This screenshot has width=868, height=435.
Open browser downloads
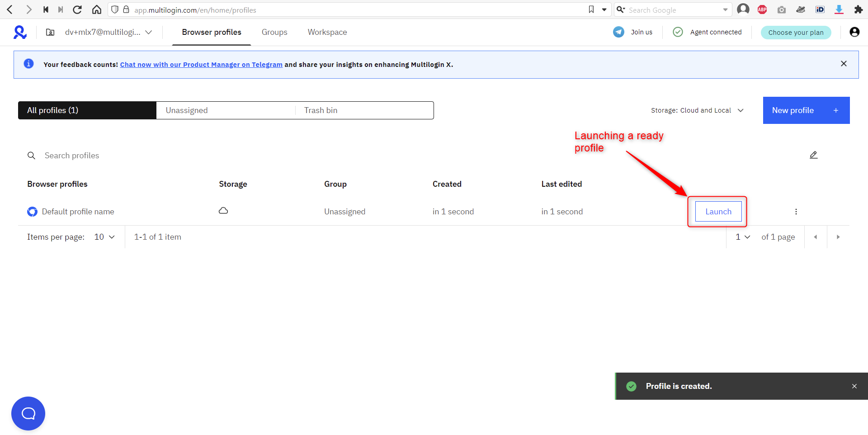click(x=839, y=9)
